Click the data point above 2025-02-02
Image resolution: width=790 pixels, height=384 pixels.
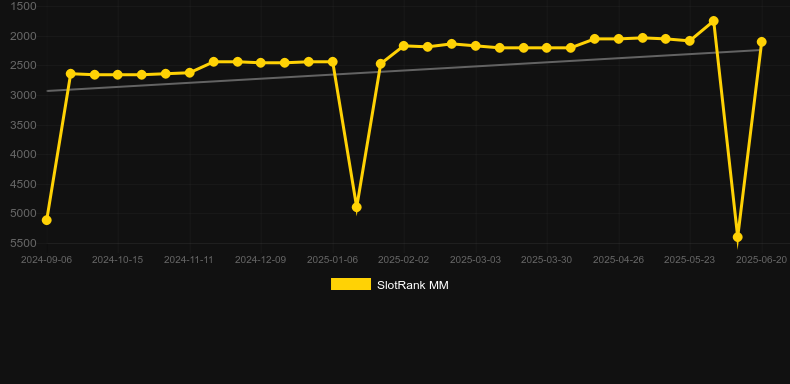[x=404, y=46]
